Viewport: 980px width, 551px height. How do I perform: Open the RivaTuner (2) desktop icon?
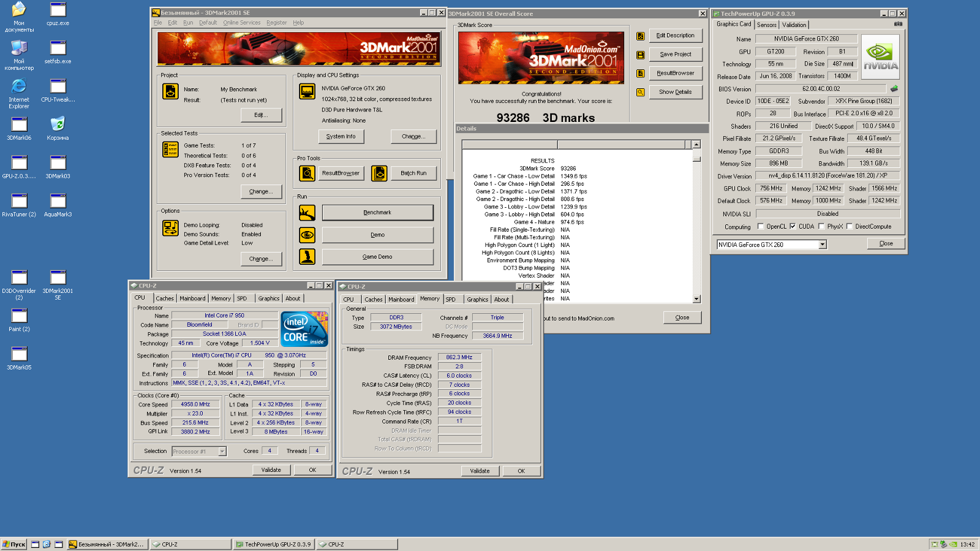19,205
